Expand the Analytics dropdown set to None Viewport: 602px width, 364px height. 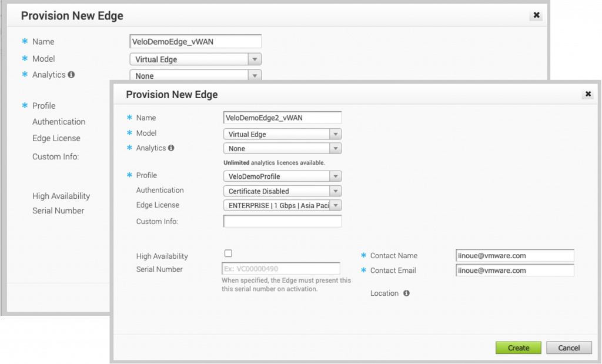click(x=282, y=149)
